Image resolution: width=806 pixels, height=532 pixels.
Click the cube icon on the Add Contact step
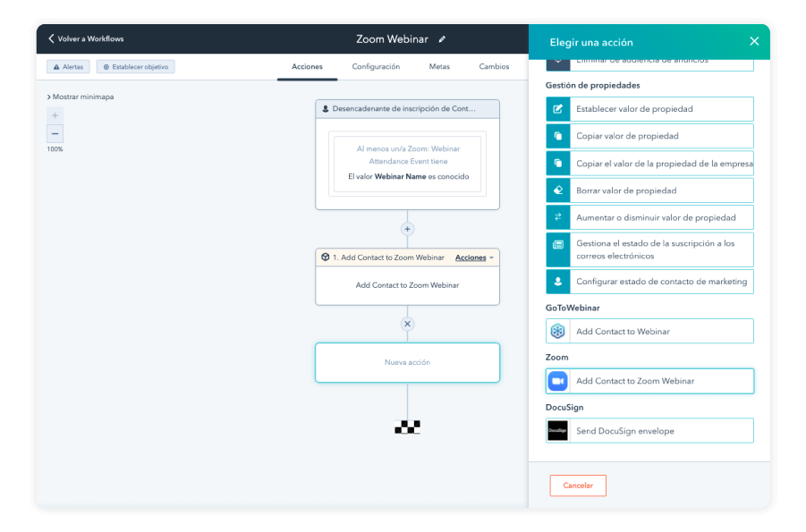(x=325, y=257)
